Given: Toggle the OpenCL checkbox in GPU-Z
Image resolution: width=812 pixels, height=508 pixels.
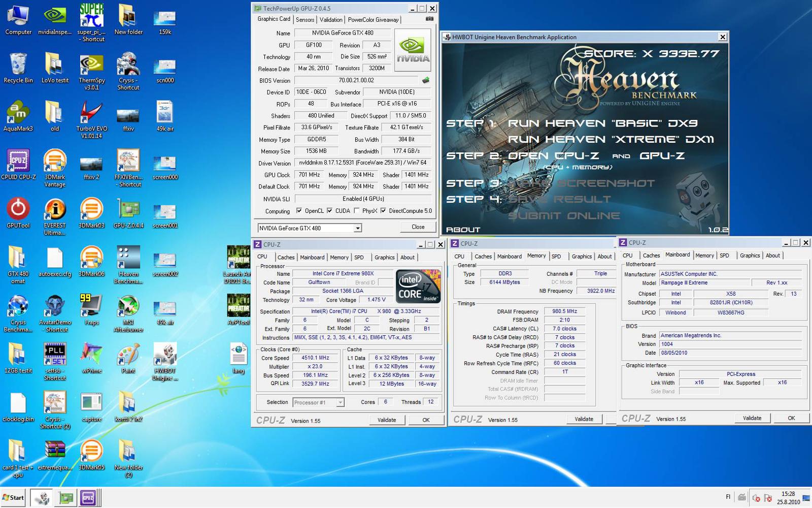Looking at the screenshot, I should coord(299,211).
